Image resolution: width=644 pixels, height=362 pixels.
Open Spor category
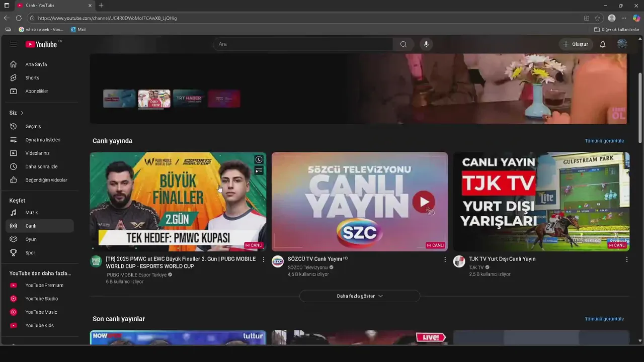tap(40, 253)
